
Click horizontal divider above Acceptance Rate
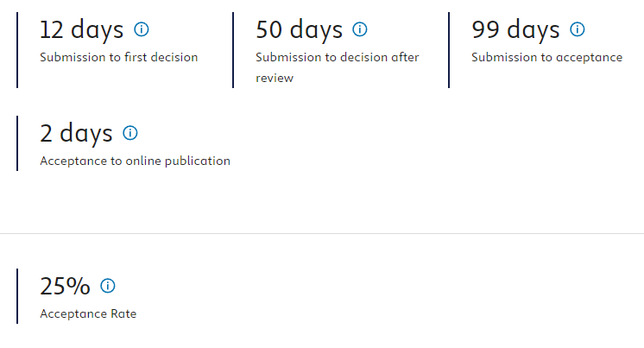322,233
